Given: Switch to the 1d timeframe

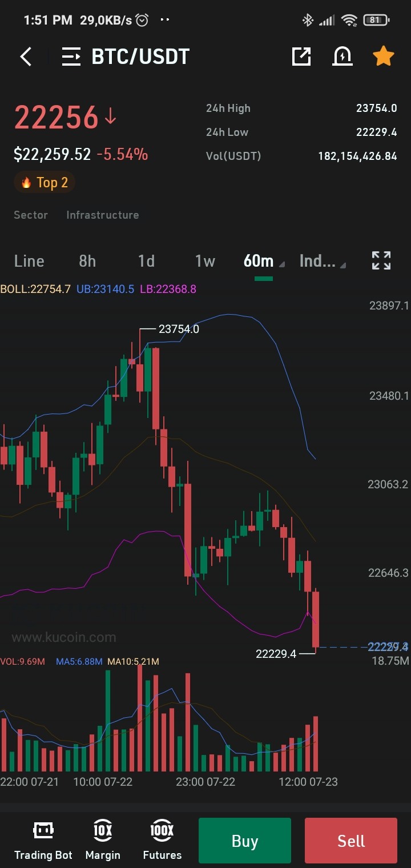Looking at the screenshot, I should pyautogui.click(x=146, y=261).
